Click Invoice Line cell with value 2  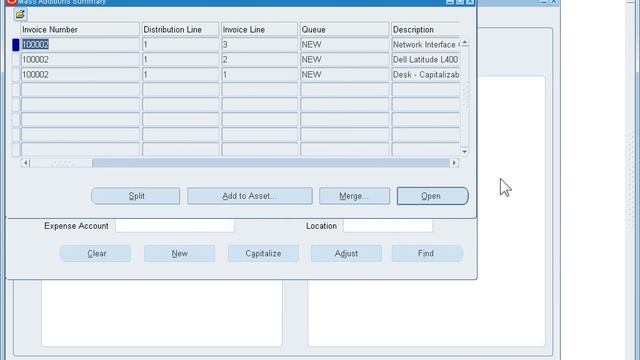pos(260,60)
